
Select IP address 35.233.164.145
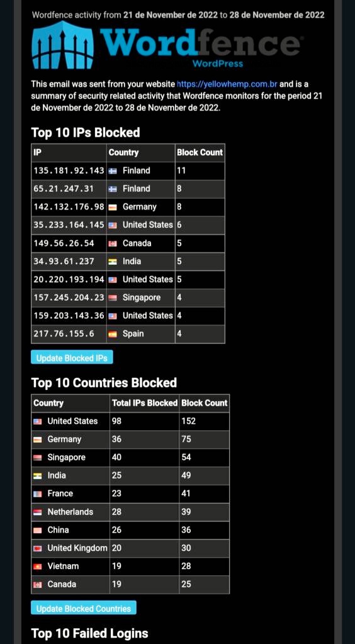click(x=69, y=225)
